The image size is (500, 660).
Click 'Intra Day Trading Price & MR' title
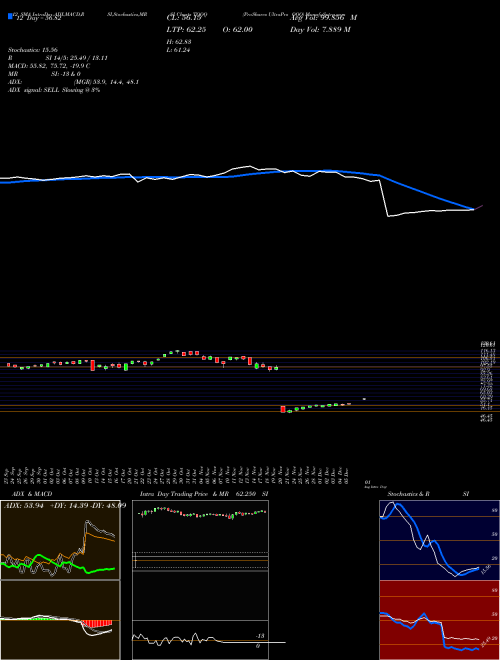pyautogui.click(x=184, y=494)
